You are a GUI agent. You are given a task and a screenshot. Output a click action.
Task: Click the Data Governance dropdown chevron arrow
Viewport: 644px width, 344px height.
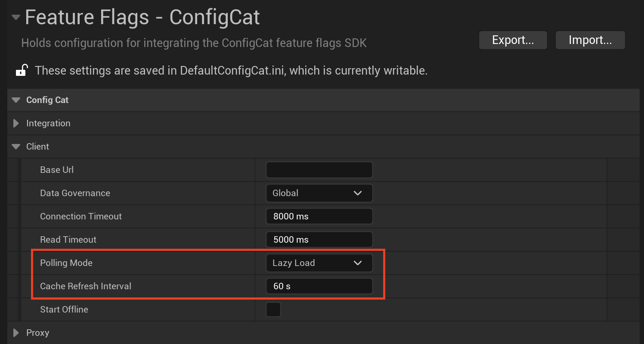coord(358,193)
